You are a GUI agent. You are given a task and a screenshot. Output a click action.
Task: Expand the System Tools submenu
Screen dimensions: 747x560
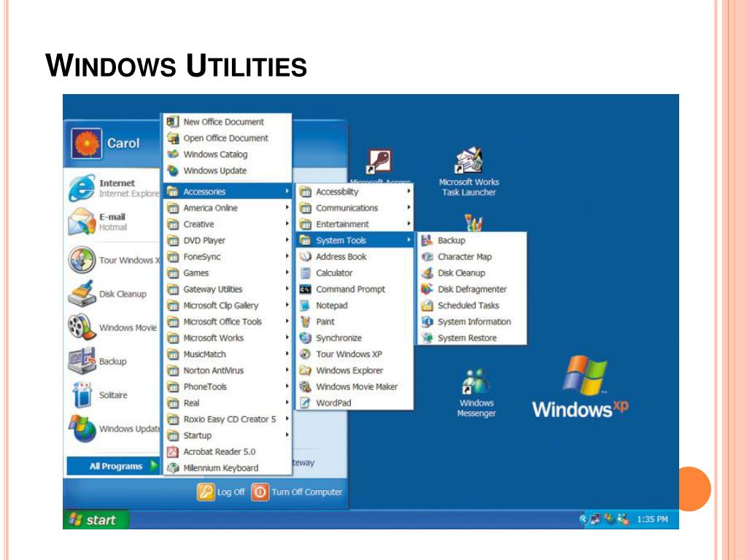pos(355,240)
